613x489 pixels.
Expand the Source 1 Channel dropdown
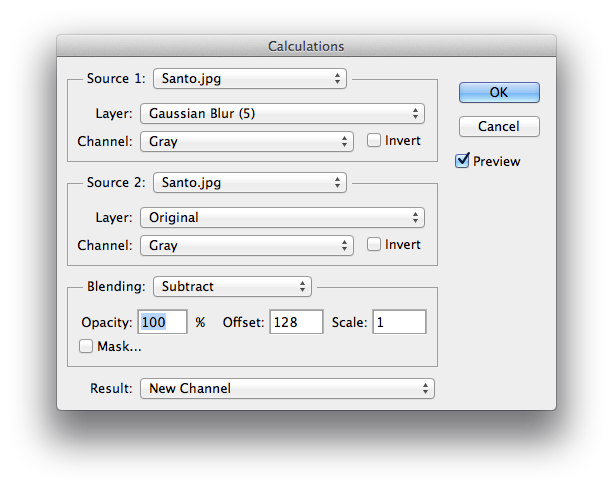coord(246,141)
